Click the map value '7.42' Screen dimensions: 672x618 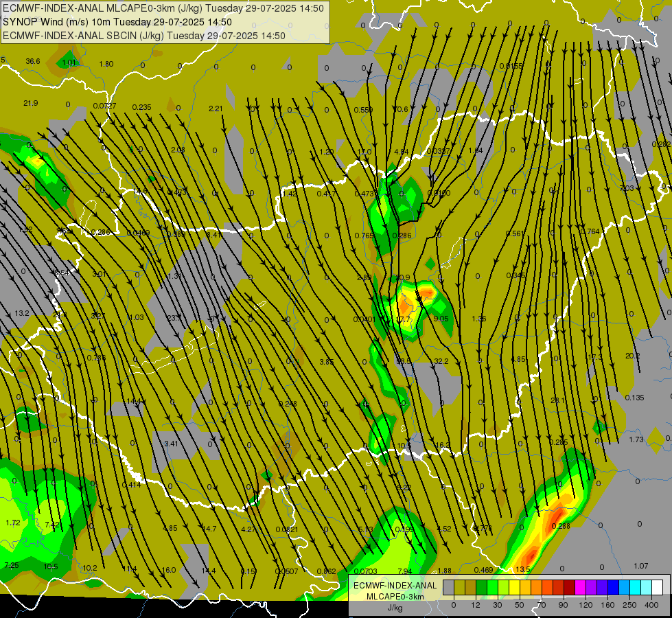[x=52, y=525]
